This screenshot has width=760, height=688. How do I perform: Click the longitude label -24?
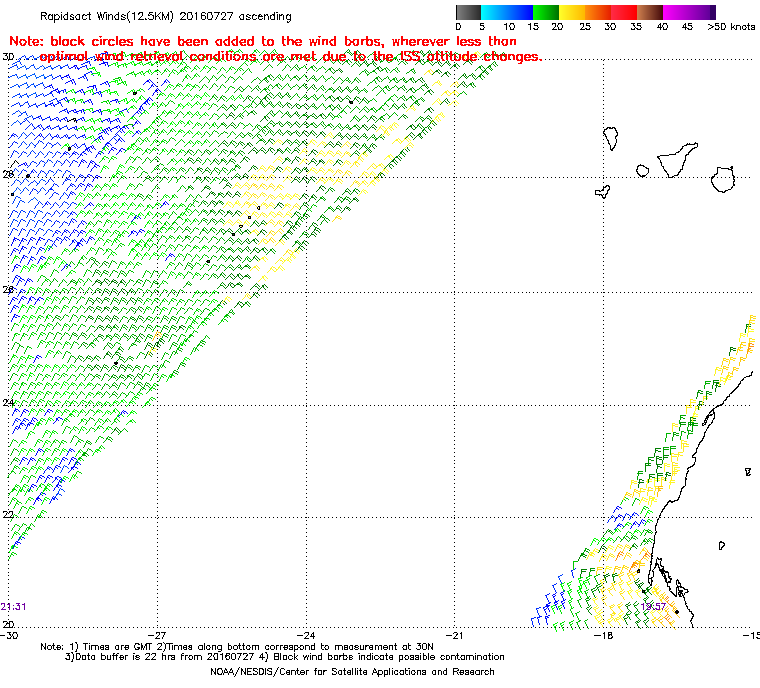[306, 635]
